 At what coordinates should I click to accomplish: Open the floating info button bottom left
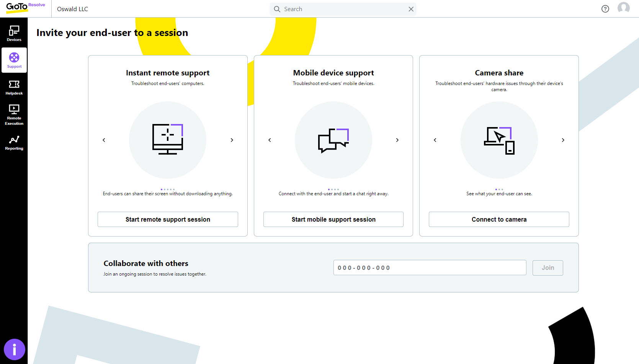[15, 349]
